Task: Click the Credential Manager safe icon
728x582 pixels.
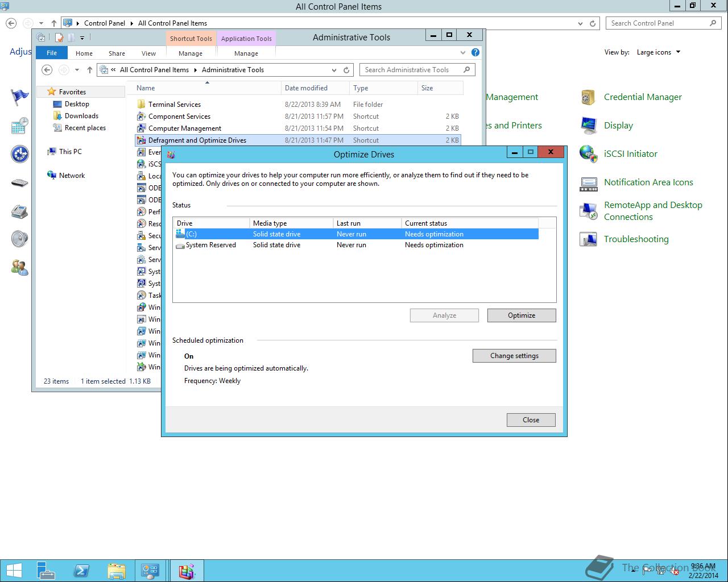Action: [588, 97]
